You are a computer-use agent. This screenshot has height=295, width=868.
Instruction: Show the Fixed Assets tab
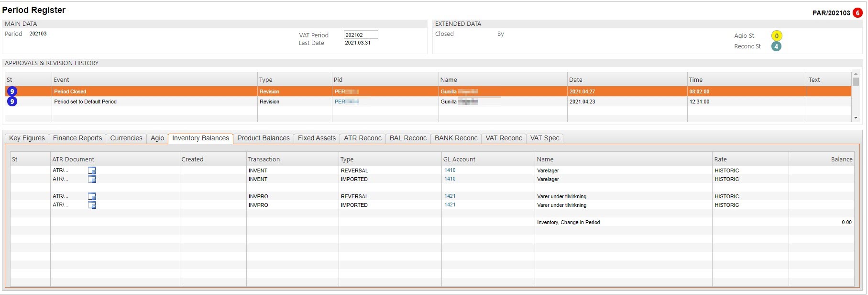point(317,138)
